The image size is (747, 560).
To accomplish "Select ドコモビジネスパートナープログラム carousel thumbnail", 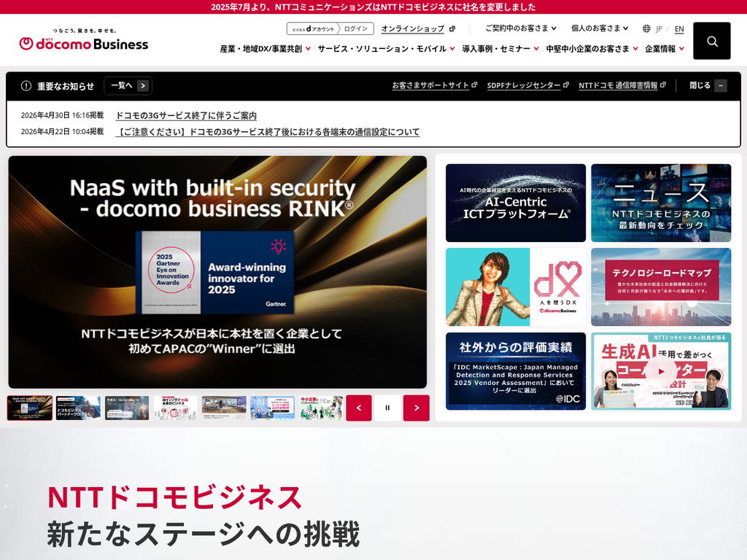I will [x=78, y=408].
